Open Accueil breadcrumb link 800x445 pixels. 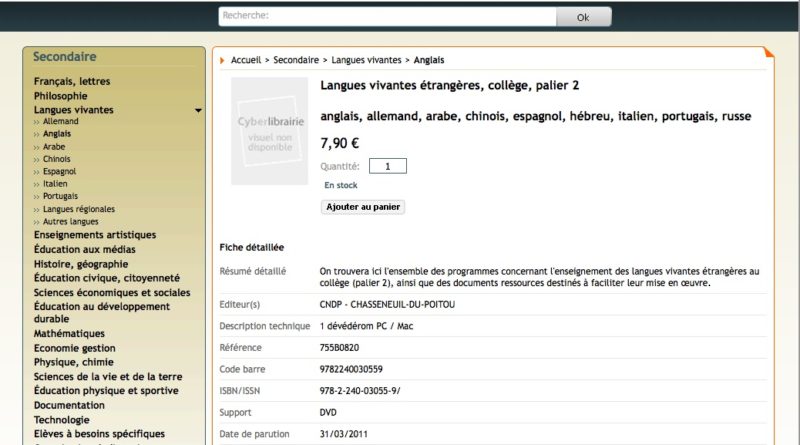point(246,60)
